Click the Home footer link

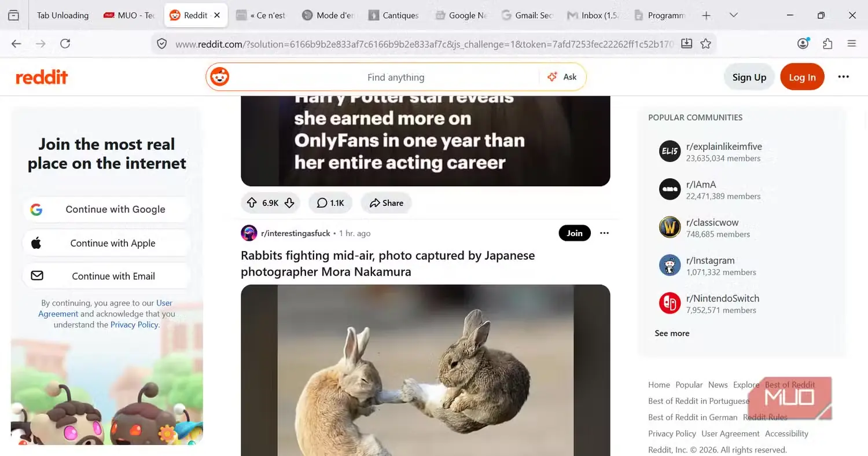point(659,385)
